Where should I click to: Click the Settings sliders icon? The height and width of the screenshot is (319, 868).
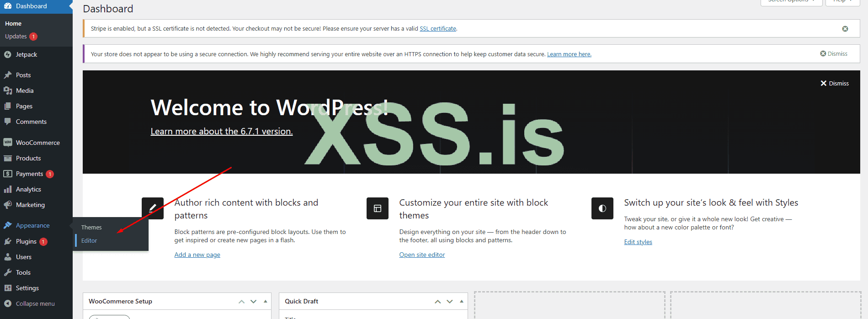8,288
